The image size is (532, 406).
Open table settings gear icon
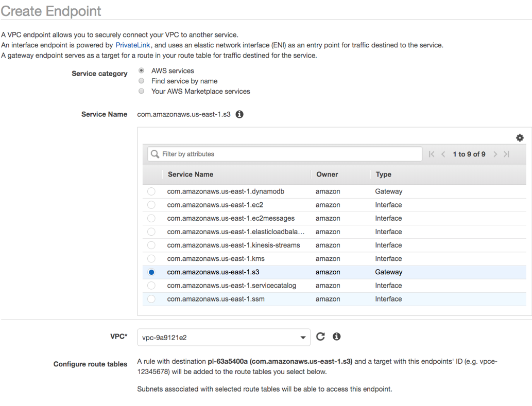click(x=520, y=138)
